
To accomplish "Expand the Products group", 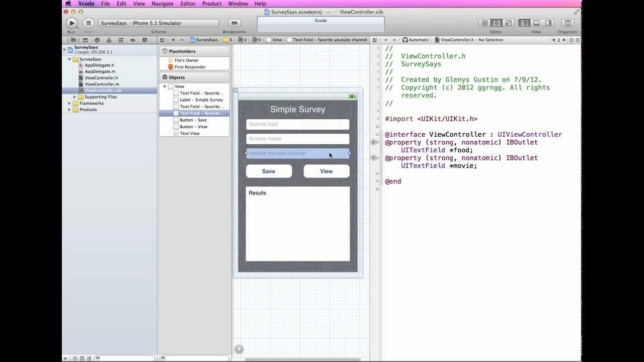I will 70,110.
